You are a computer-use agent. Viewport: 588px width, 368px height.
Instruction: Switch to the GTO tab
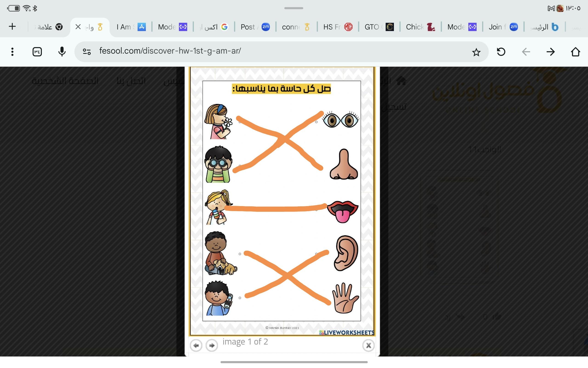click(x=379, y=27)
